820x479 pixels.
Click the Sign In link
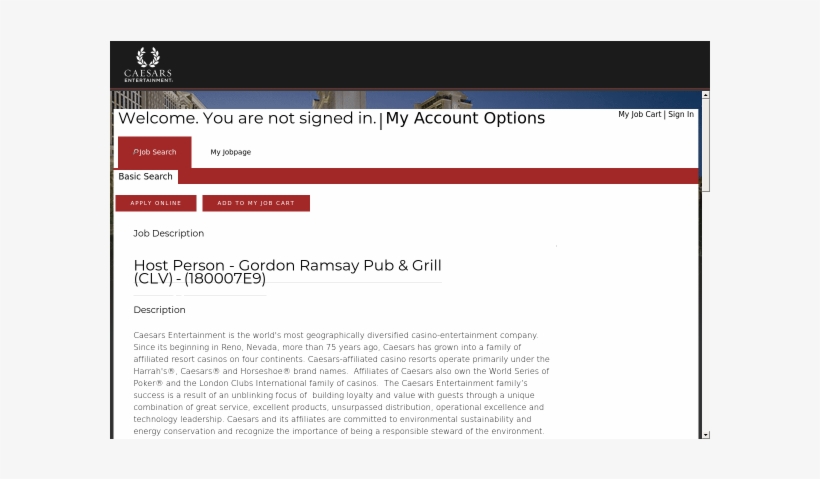[681, 114]
